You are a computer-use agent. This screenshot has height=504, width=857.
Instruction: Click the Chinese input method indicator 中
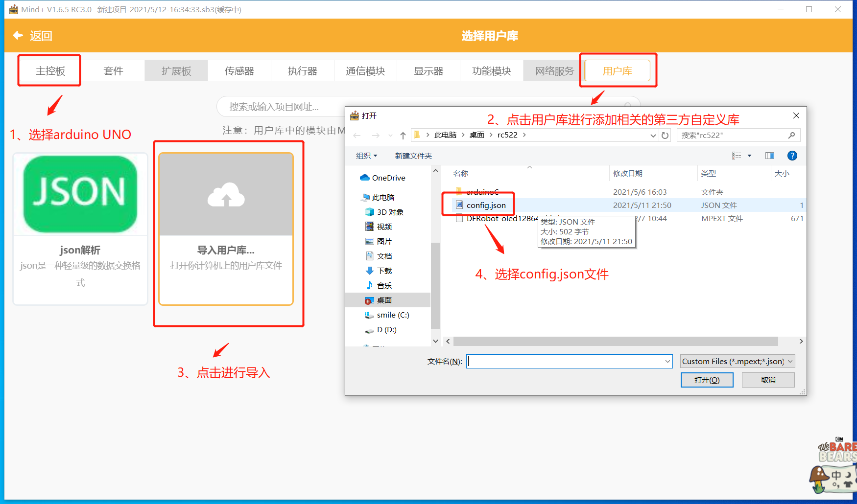click(x=836, y=475)
